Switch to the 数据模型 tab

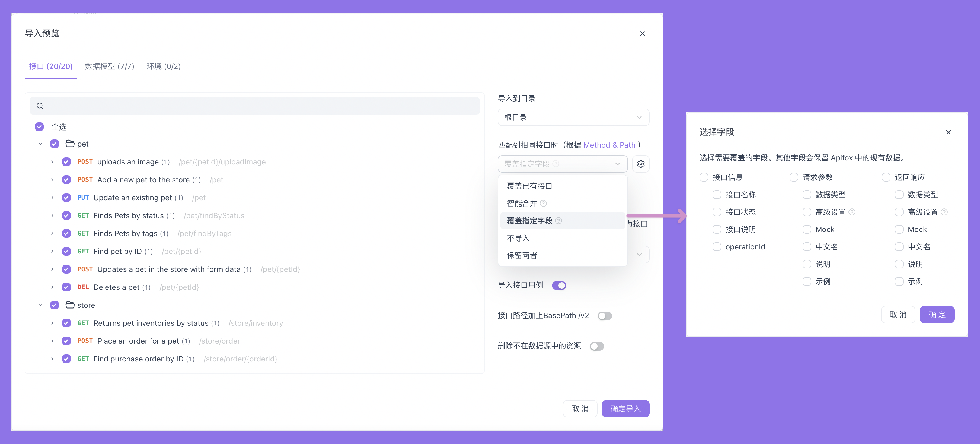[110, 66]
